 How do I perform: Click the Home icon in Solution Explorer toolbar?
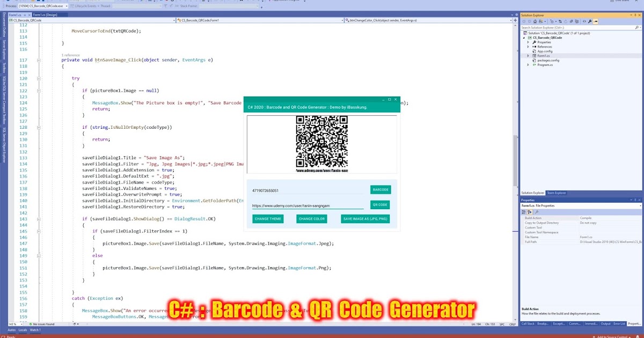[x=535, y=21]
